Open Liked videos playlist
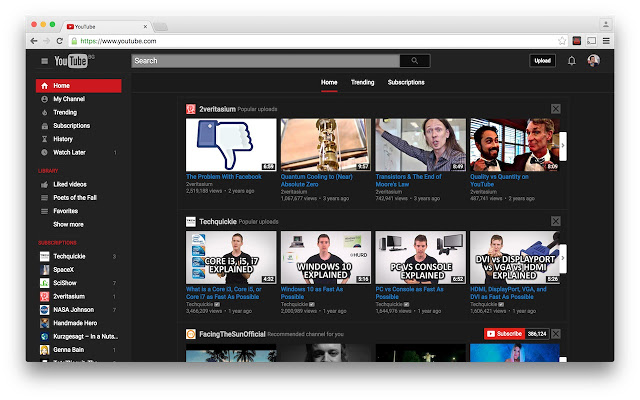The height and width of the screenshot is (400, 640). (x=78, y=184)
